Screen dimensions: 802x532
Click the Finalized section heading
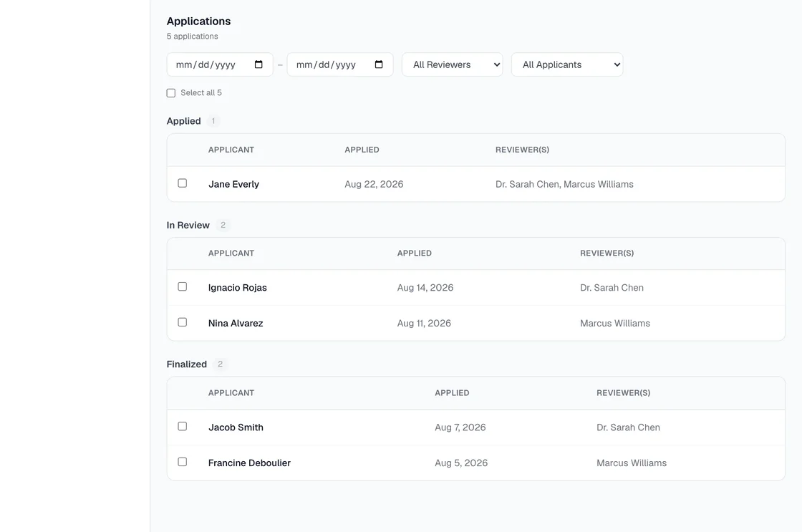point(187,364)
